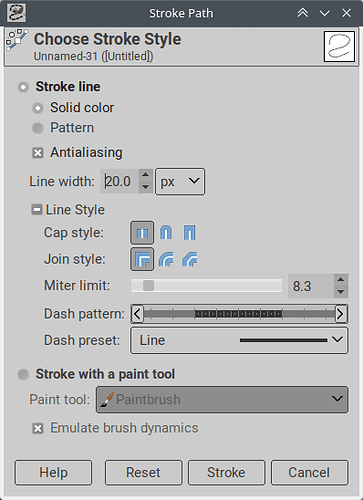Open the px unit dropdown
Viewport: 363px width, 500px height.
point(180,181)
